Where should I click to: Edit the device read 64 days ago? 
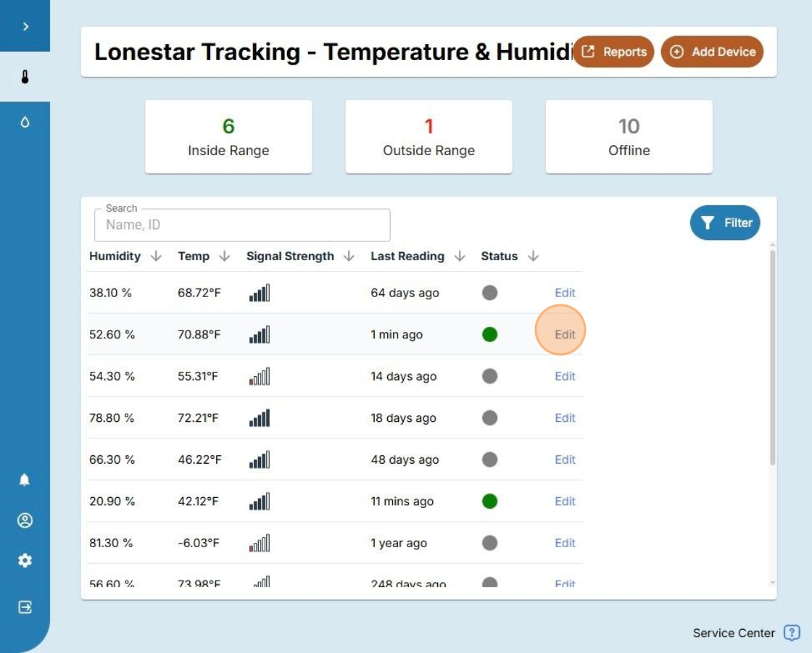(x=565, y=293)
